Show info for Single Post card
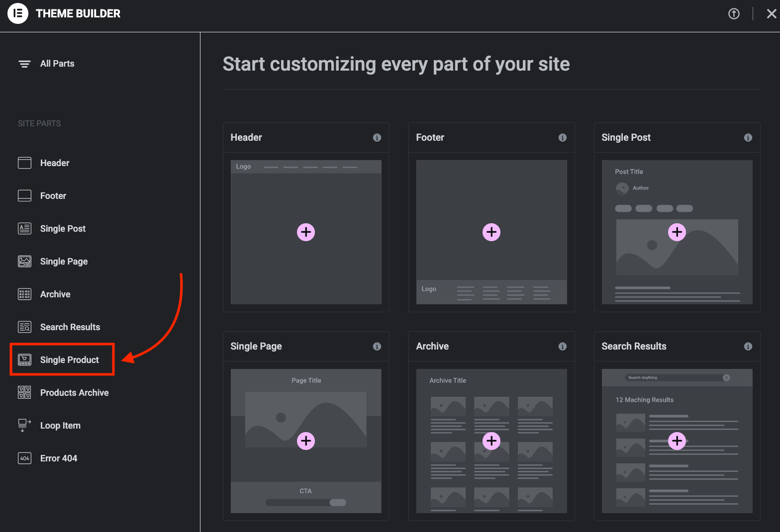This screenshot has height=532, width=780. pyautogui.click(x=748, y=138)
